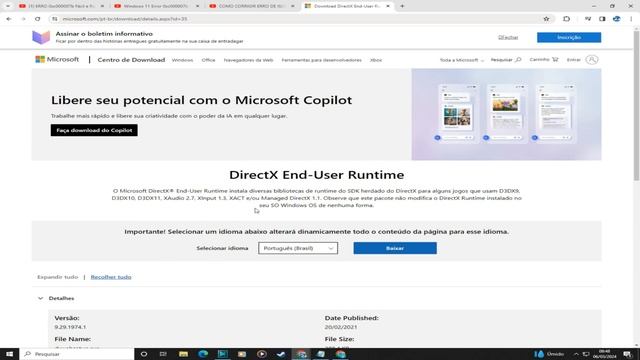Viewport: 640px width, 360px height.
Task: Open a new browser tab with plus
Action: pos(402,6)
